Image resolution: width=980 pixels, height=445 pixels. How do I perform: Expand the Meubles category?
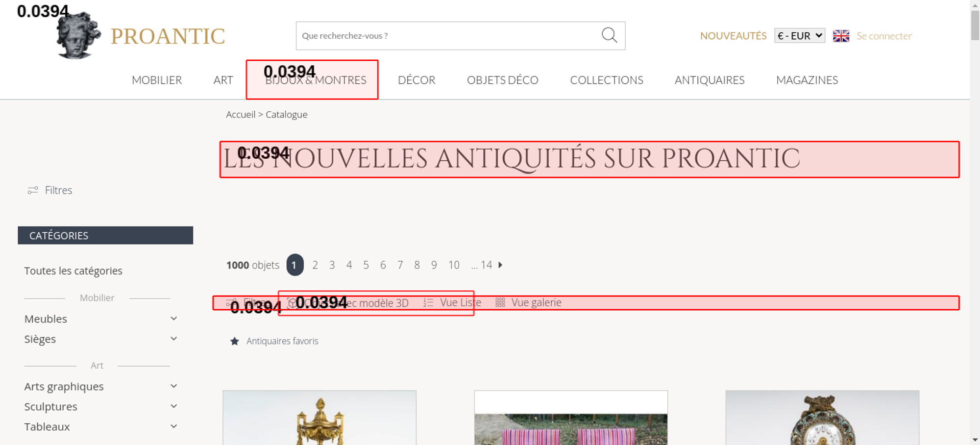pos(173,319)
